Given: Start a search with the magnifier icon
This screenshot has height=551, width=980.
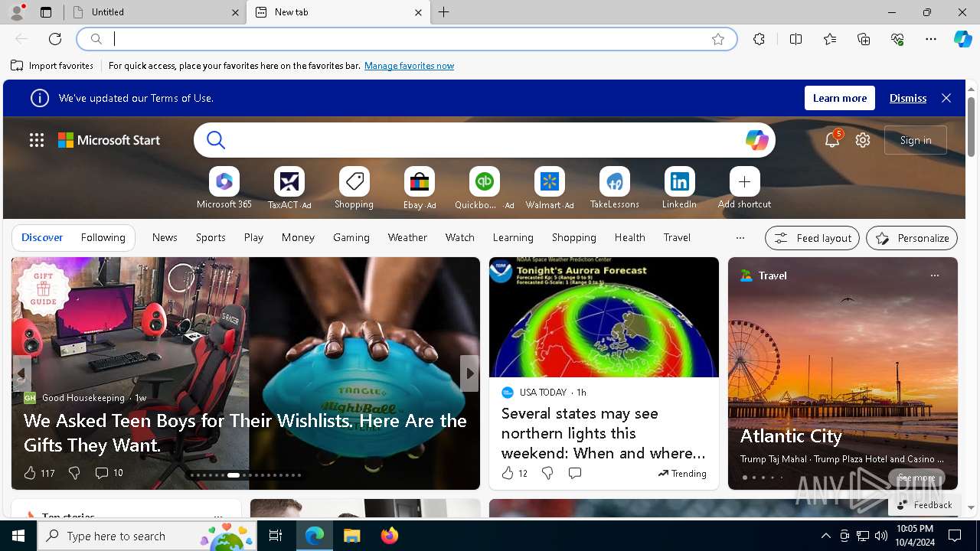Looking at the screenshot, I should 216,140.
